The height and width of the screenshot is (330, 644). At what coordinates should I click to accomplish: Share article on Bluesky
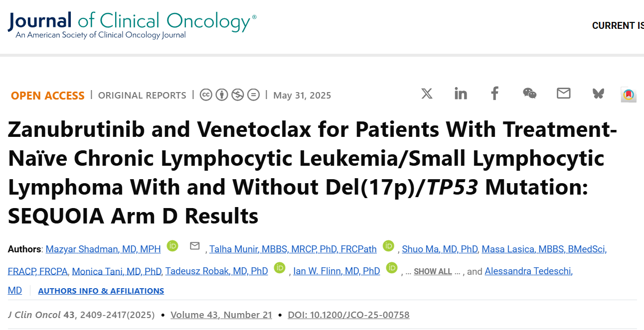pos(598,94)
